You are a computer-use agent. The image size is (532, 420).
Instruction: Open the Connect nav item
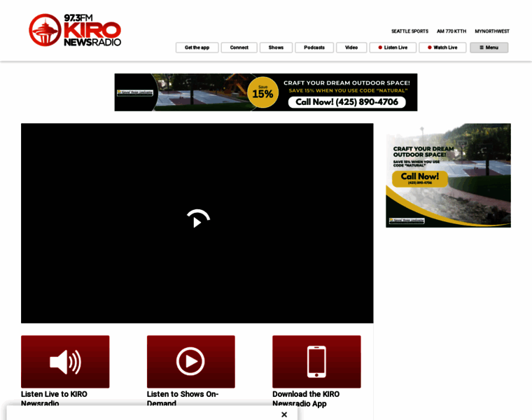[239, 48]
